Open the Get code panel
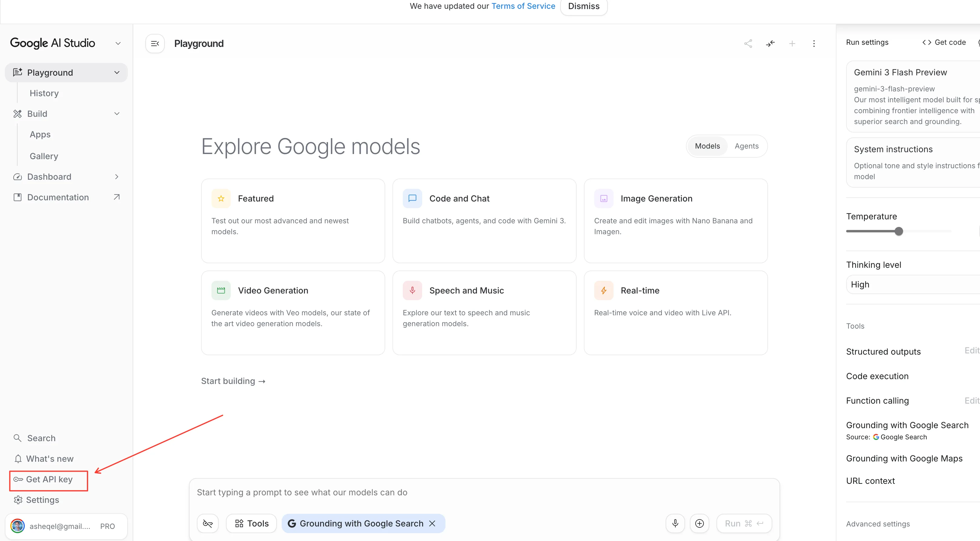 (944, 42)
